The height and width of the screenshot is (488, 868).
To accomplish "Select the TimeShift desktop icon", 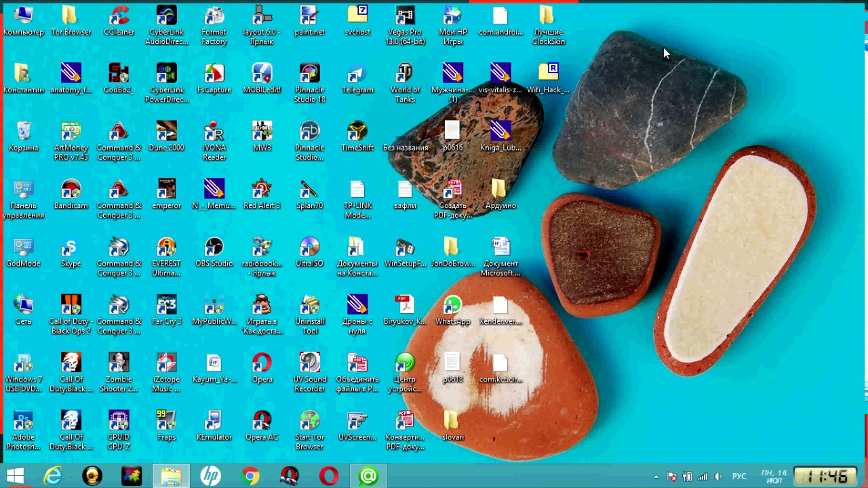I will coord(357,136).
